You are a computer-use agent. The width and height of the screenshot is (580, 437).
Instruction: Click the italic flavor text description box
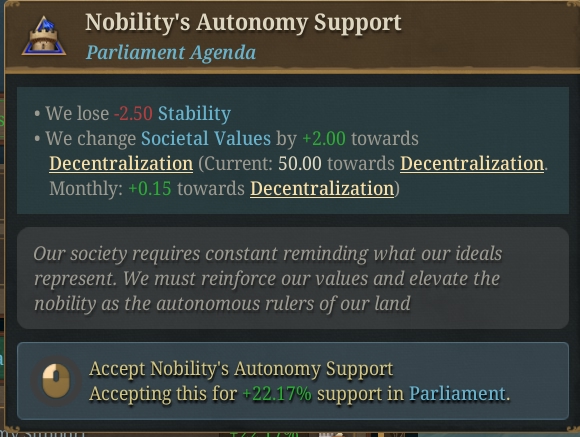click(293, 278)
